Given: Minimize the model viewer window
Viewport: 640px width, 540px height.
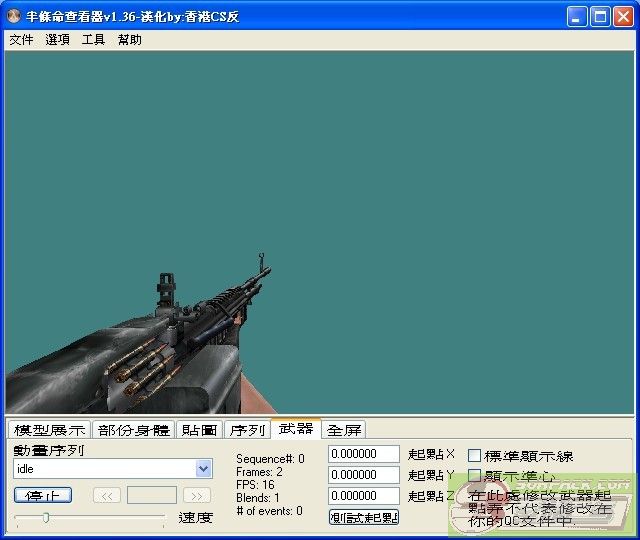Looking at the screenshot, I should pyautogui.click(x=577, y=17).
